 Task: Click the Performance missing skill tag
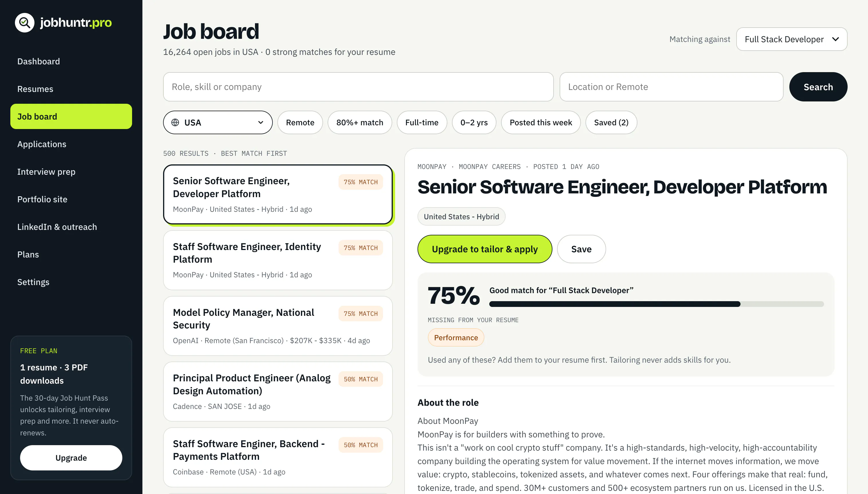pyautogui.click(x=456, y=338)
